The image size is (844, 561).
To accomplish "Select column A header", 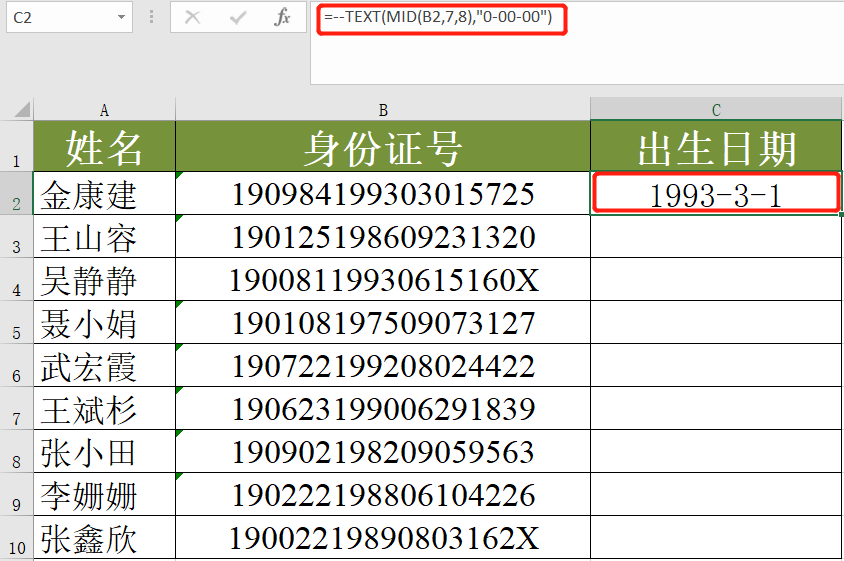I will pyautogui.click(x=104, y=109).
